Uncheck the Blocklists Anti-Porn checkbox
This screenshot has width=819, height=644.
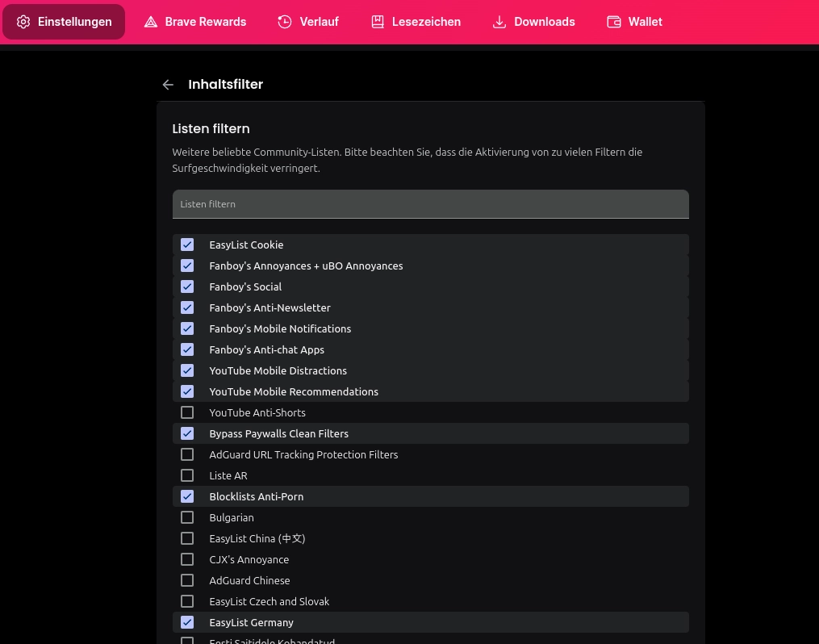pos(187,496)
